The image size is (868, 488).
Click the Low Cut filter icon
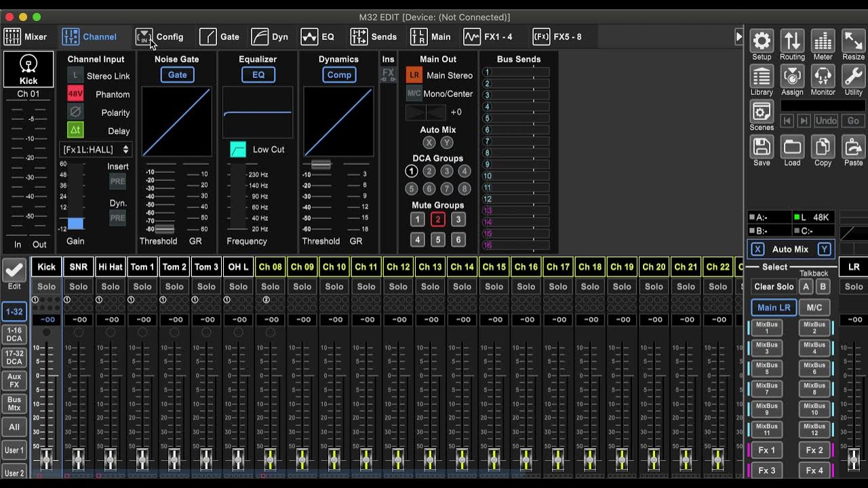[x=238, y=150]
